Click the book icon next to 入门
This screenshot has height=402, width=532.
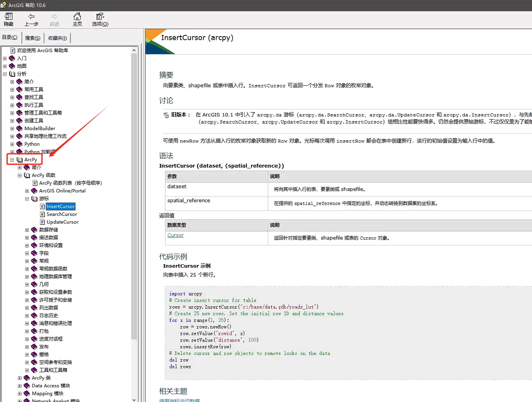point(12,58)
